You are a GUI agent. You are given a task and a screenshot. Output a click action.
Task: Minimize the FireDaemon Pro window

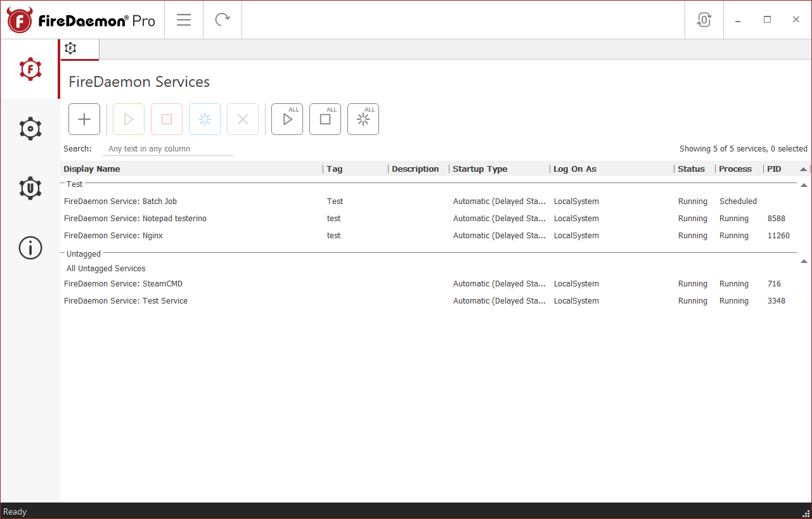click(738, 20)
